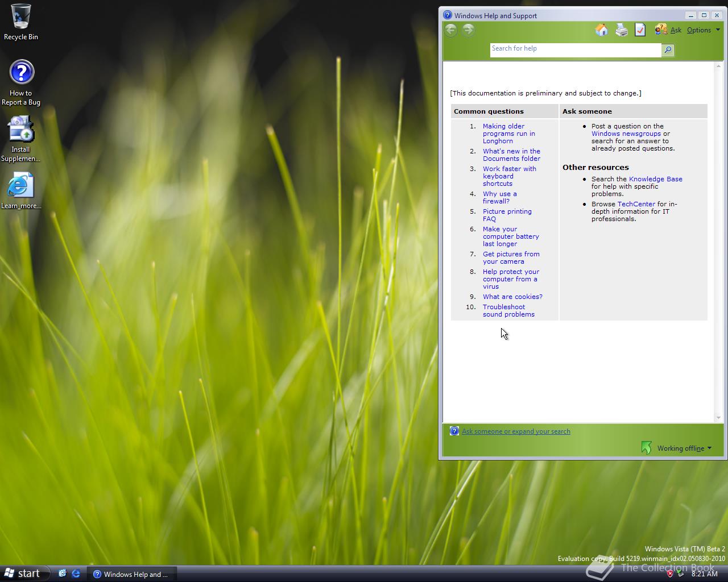The height and width of the screenshot is (582, 728).
Task: Click Help window title bar icon
Action: click(x=448, y=15)
